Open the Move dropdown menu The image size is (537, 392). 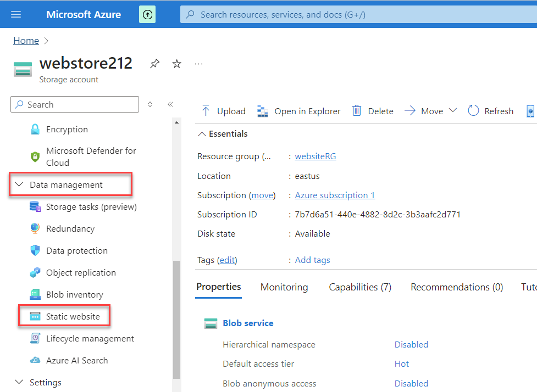point(431,111)
